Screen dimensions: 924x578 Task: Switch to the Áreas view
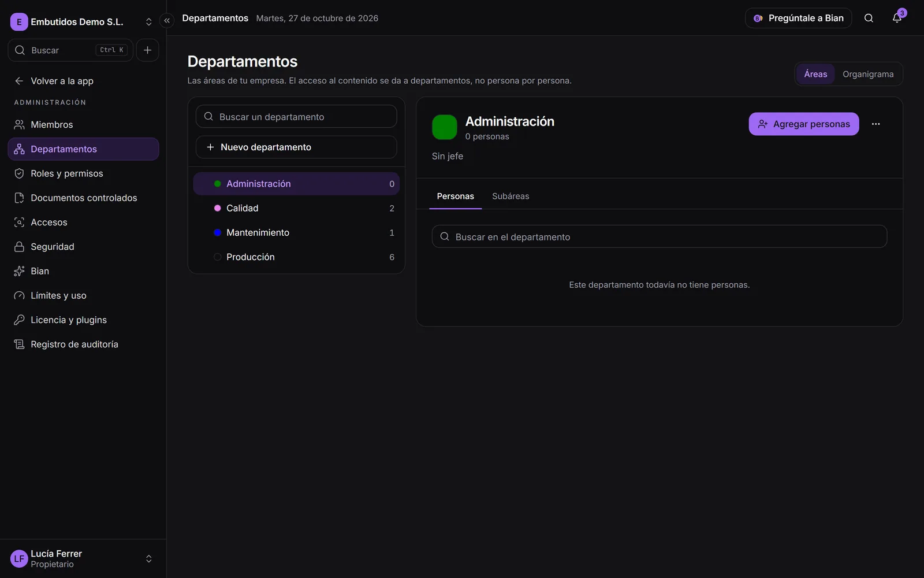tap(815, 74)
